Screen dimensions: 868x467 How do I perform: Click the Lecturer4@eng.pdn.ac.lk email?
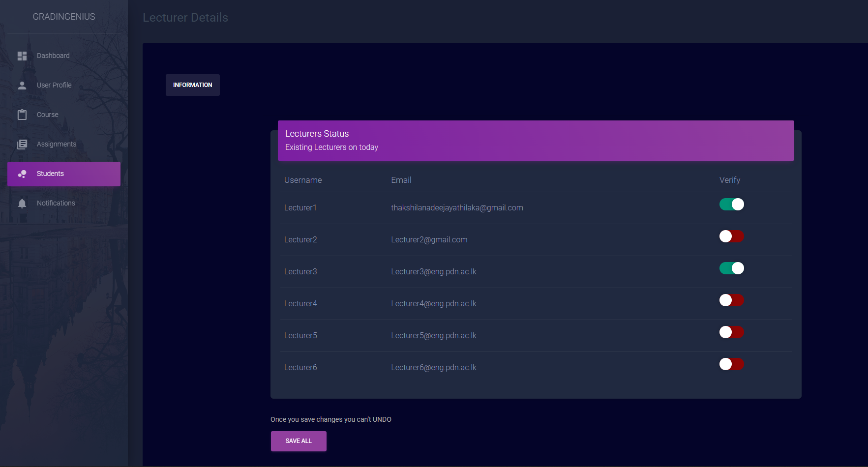(434, 304)
